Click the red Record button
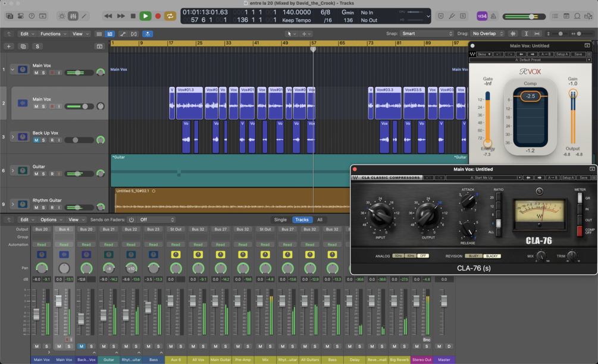 pos(158,16)
